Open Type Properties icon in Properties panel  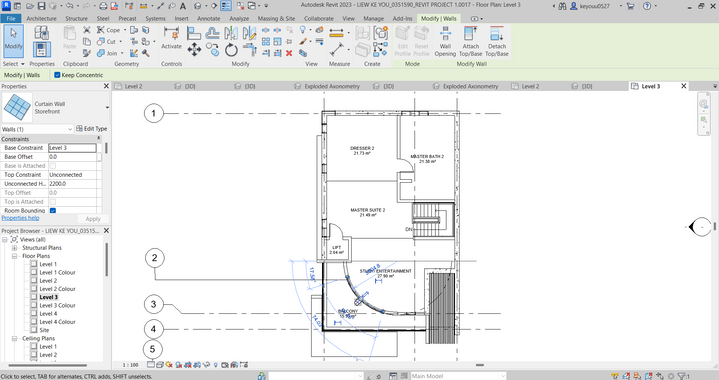(41, 32)
